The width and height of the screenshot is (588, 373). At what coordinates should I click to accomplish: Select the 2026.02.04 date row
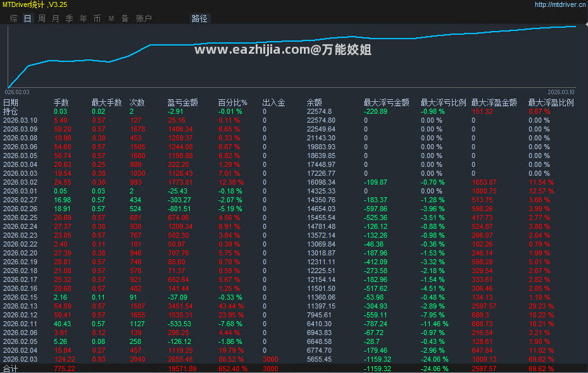pos(20,350)
